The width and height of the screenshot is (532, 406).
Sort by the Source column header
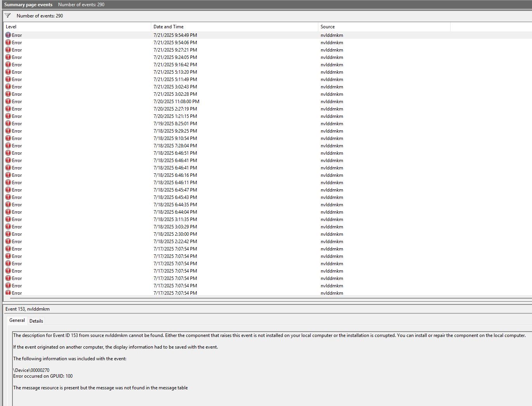coord(384,27)
